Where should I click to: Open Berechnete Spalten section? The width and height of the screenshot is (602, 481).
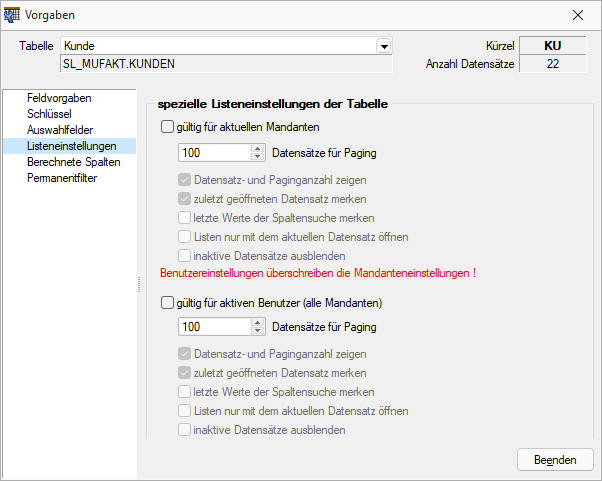pos(74,162)
